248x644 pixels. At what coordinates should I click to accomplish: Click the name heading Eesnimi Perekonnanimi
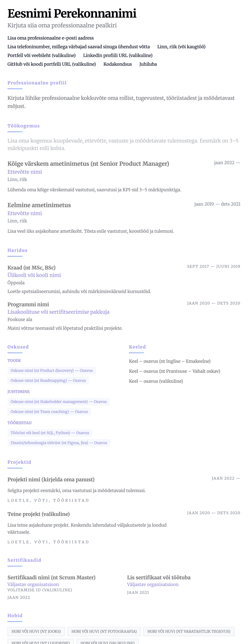(72, 14)
